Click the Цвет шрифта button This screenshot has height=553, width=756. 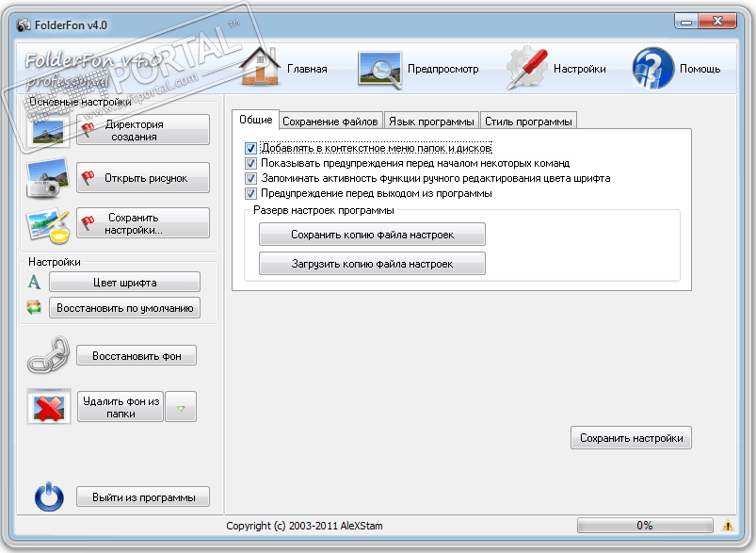(125, 283)
